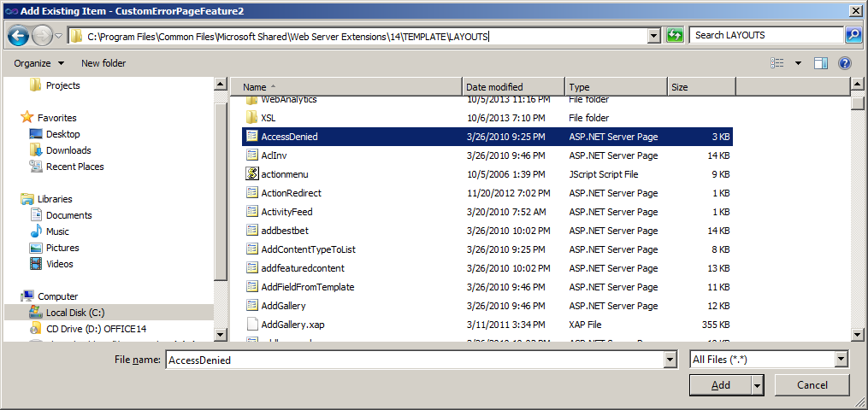The image size is (868, 410).
Task: Click the Back navigation arrow
Action: pos(18,37)
